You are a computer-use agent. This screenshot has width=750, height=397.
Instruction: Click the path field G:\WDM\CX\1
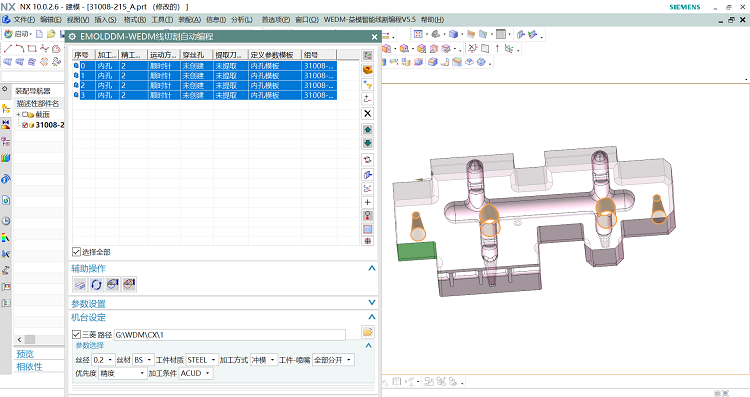230,335
